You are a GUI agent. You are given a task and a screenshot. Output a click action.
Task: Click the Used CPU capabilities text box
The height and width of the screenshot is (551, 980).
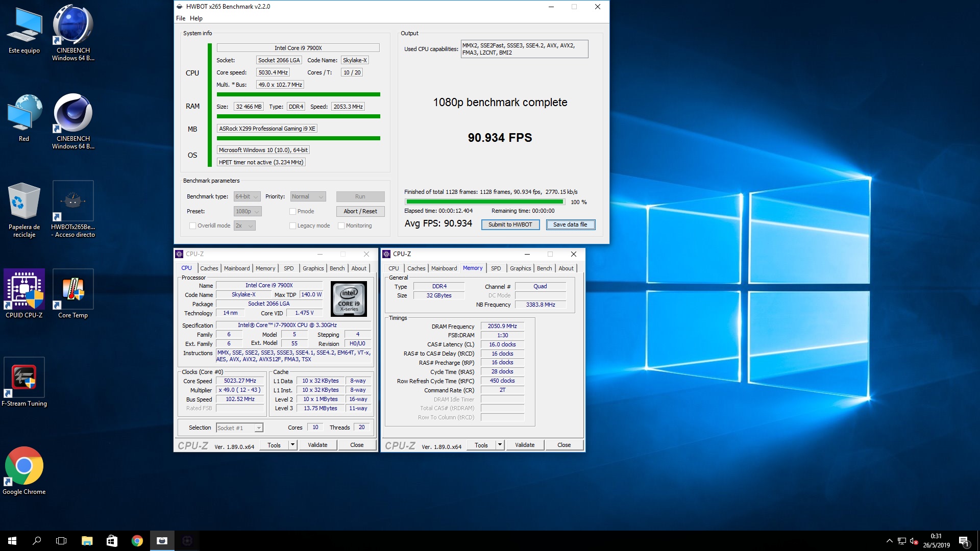[x=524, y=49]
